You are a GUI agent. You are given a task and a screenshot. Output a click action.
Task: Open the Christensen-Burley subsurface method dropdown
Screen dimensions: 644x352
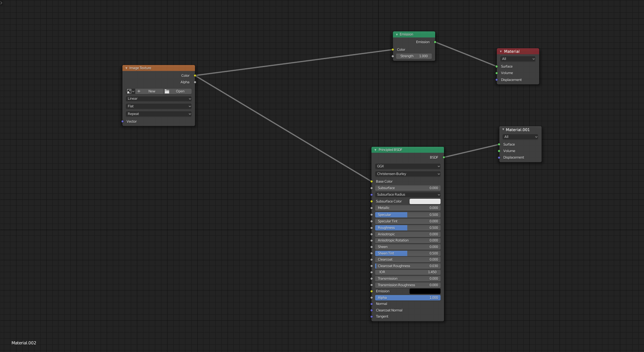coord(408,174)
